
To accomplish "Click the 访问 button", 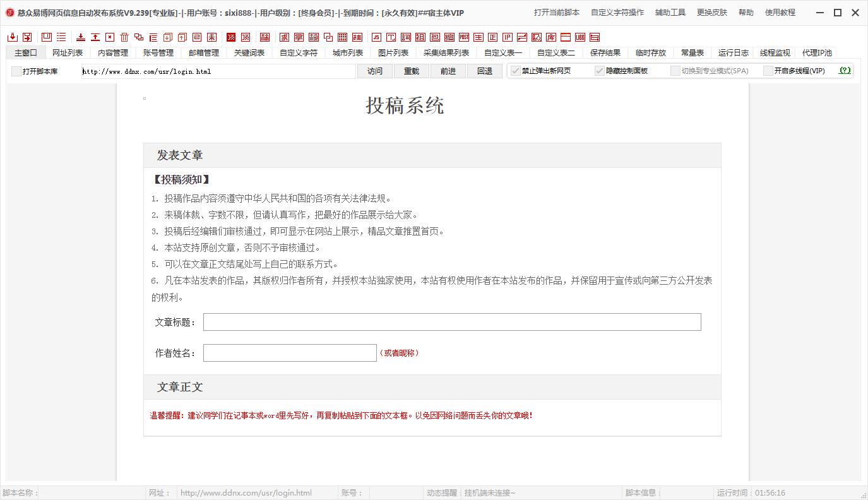I will (x=375, y=71).
